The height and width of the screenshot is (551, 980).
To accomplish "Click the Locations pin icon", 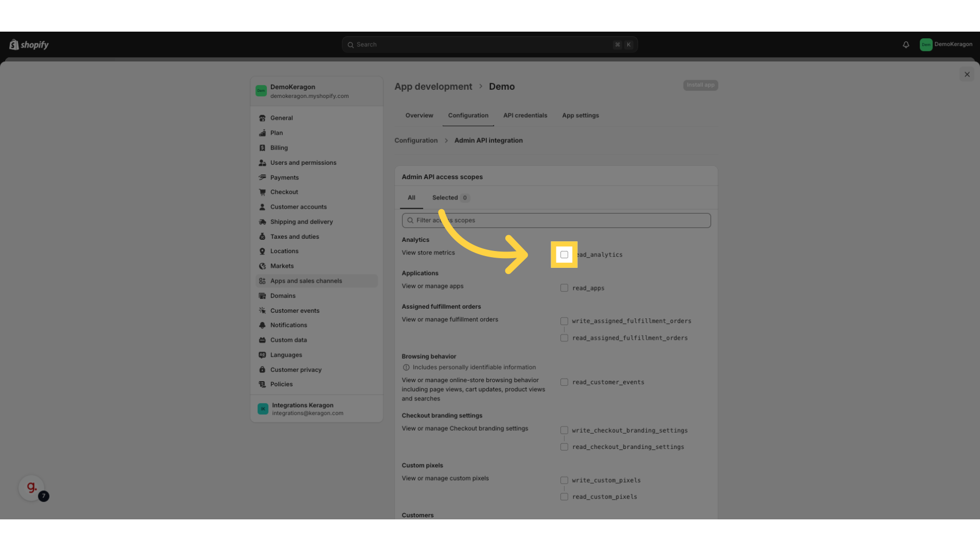I will click(x=262, y=252).
